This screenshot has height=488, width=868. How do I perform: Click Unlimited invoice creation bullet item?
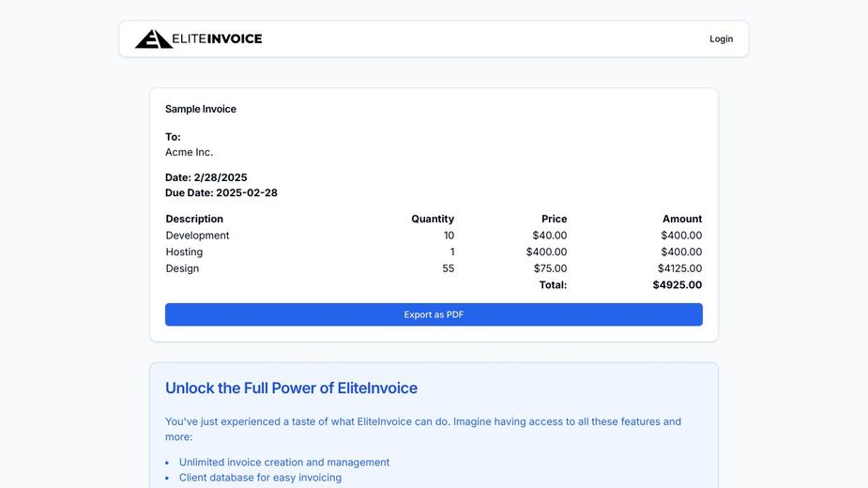pyautogui.click(x=283, y=462)
